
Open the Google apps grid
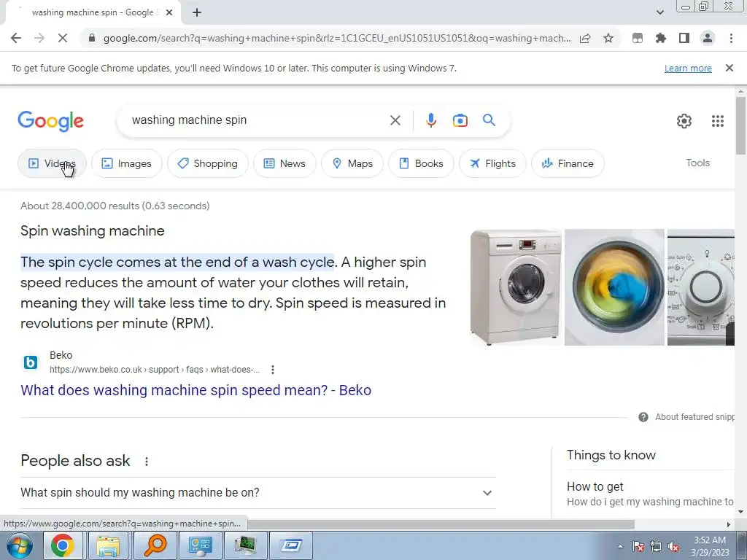(718, 121)
